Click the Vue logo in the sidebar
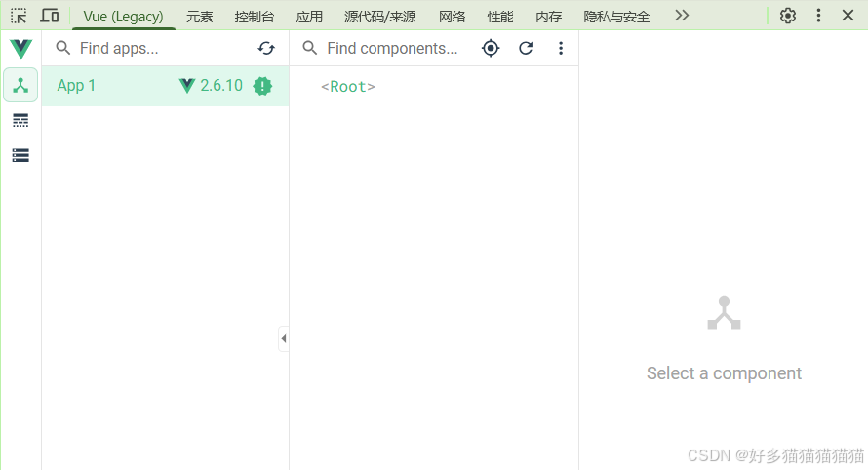The height and width of the screenshot is (470, 868). [21, 49]
